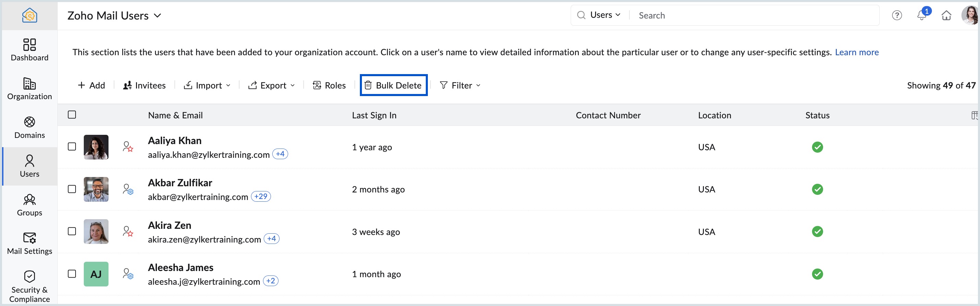The height and width of the screenshot is (306, 980).
Task: Click the Name & Email column header
Action: (x=175, y=115)
